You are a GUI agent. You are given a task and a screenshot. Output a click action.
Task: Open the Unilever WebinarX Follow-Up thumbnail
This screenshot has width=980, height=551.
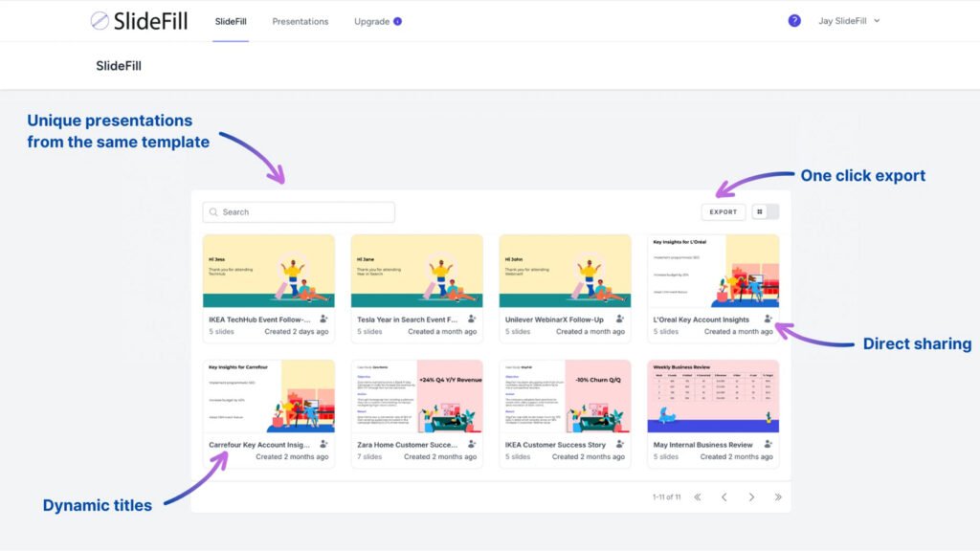click(x=565, y=271)
